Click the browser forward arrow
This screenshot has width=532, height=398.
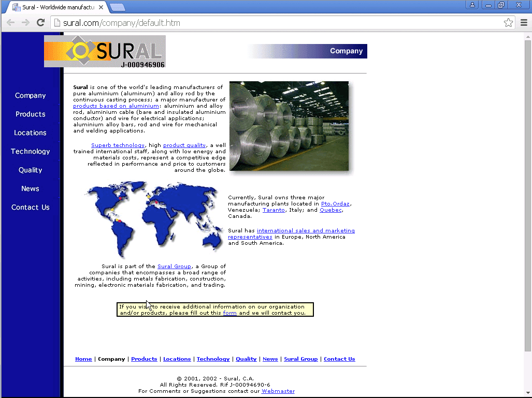click(25, 23)
